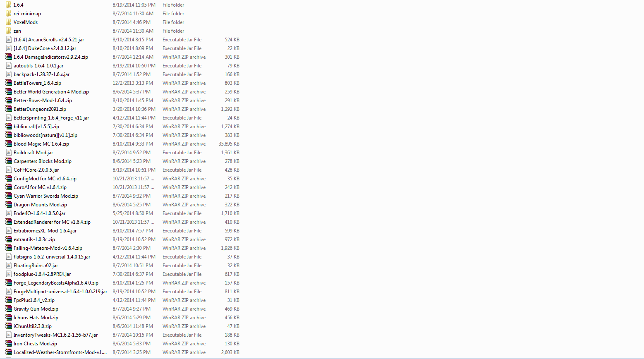Select file name foodplus-1.6.4-2.8PRE4.jar
This screenshot has height=359, width=644.
click(42, 274)
